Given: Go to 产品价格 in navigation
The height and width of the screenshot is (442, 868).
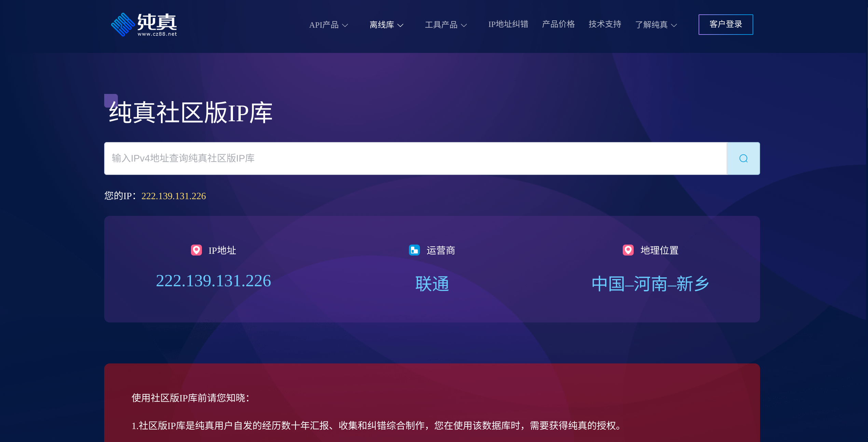Looking at the screenshot, I should [558, 24].
